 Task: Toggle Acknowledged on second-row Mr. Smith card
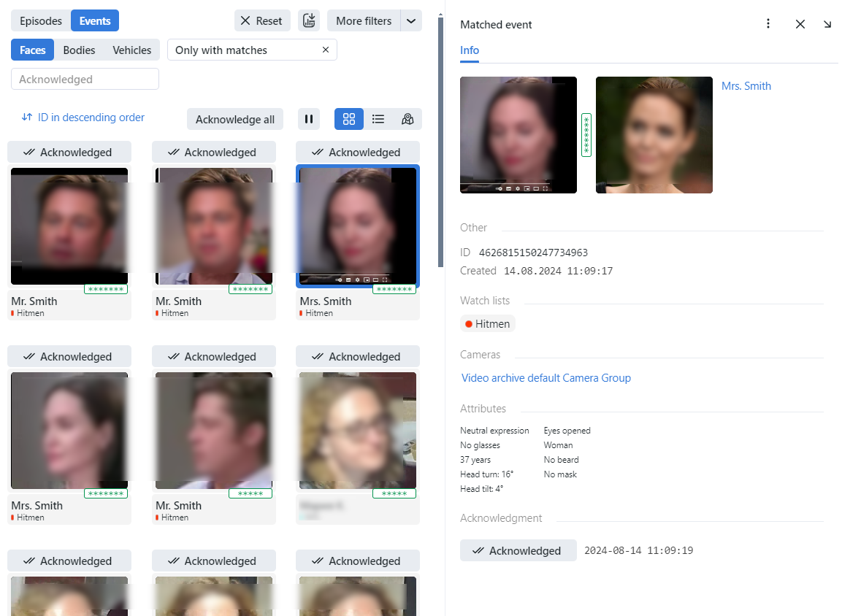[214, 356]
